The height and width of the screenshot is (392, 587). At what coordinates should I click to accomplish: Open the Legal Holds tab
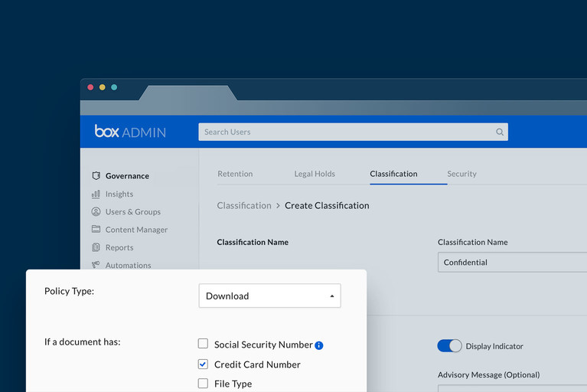315,174
